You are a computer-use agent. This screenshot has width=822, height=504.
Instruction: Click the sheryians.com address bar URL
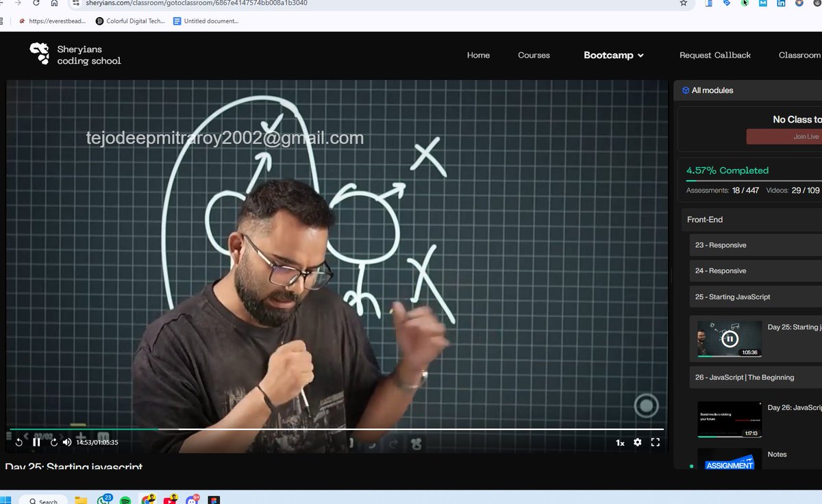coord(197,3)
